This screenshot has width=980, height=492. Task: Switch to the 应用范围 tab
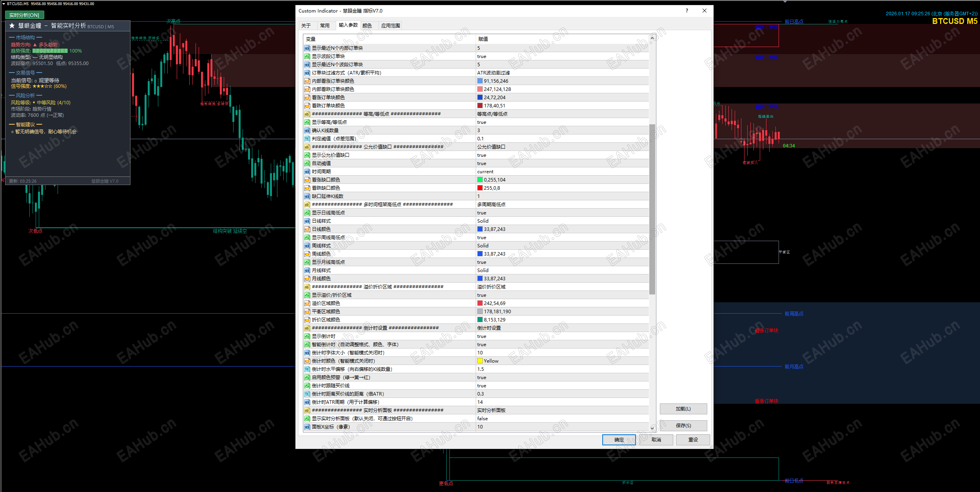coord(390,26)
